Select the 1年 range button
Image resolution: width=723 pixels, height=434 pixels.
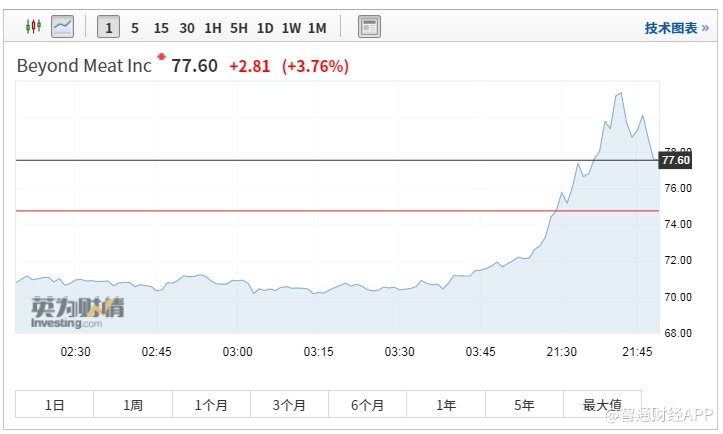[x=446, y=405]
